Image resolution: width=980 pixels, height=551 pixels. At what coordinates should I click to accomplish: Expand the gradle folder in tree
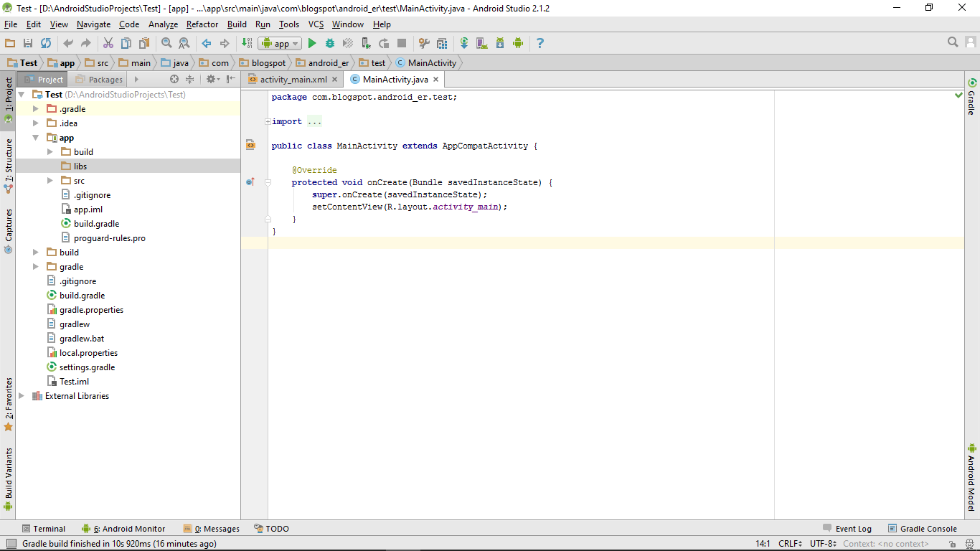36,267
